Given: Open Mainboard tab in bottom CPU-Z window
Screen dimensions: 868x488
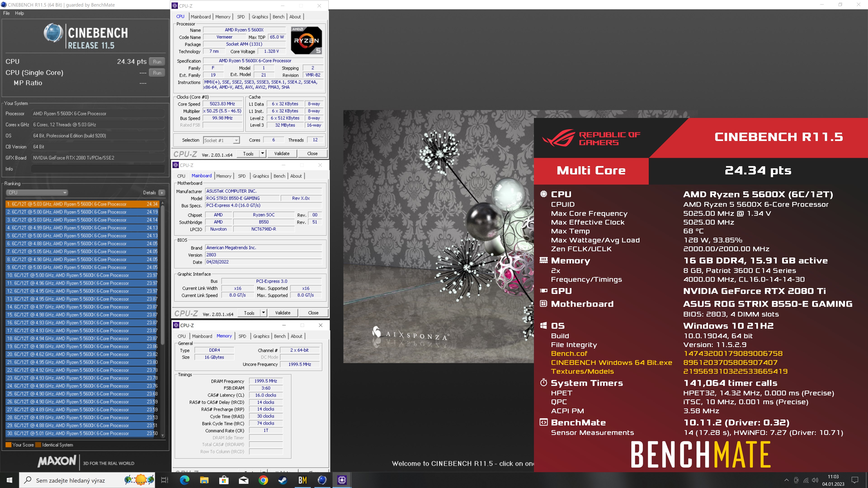Looking at the screenshot, I should (202, 336).
